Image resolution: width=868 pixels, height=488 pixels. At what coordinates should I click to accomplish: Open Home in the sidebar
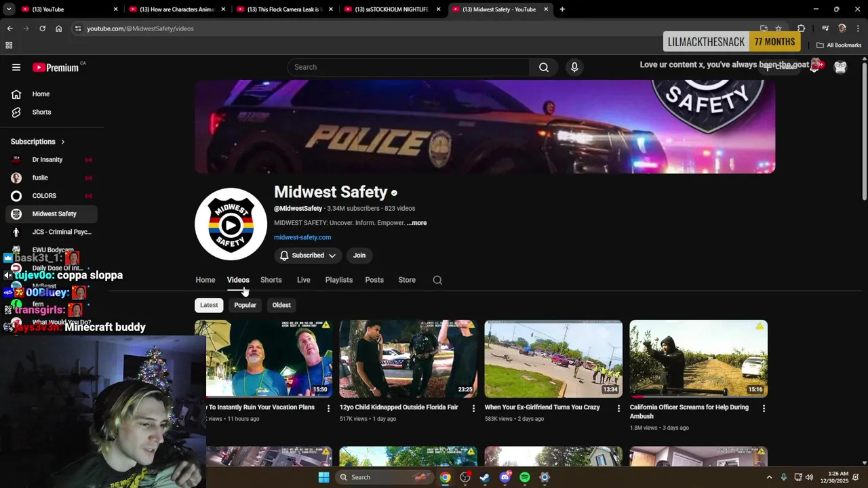click(41, 94)
